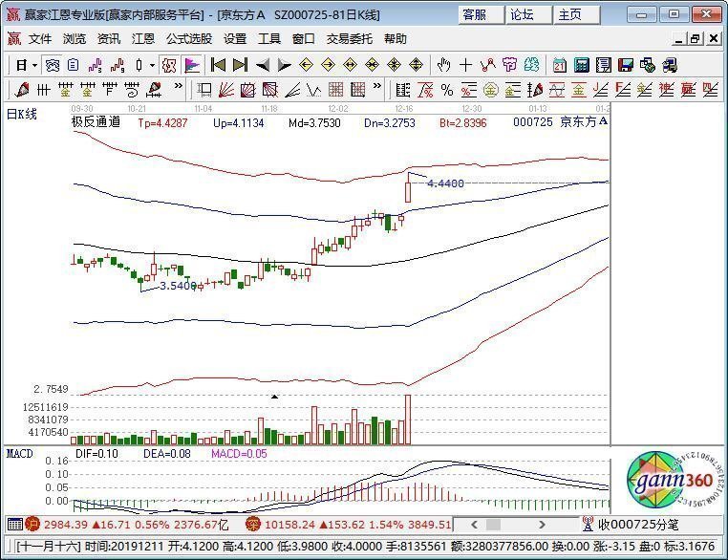Toggle the colored flag marker button
Screen dimensions: 728x560
(192, 65)
